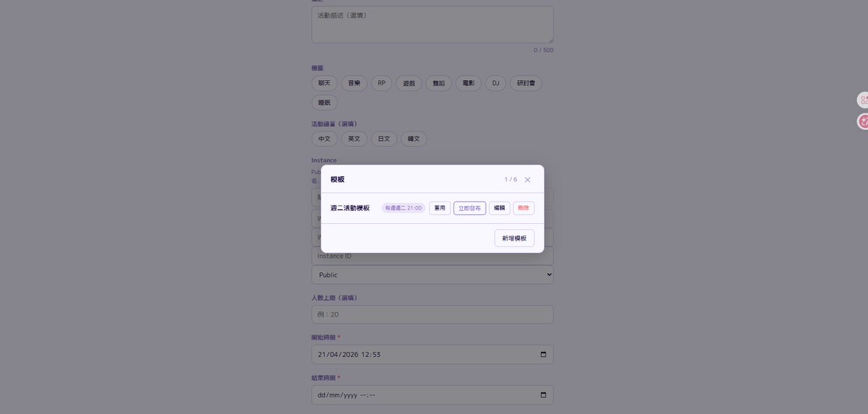Click the 週二活動模板 template name
The image size is (868, 414).
pos(350,208)
